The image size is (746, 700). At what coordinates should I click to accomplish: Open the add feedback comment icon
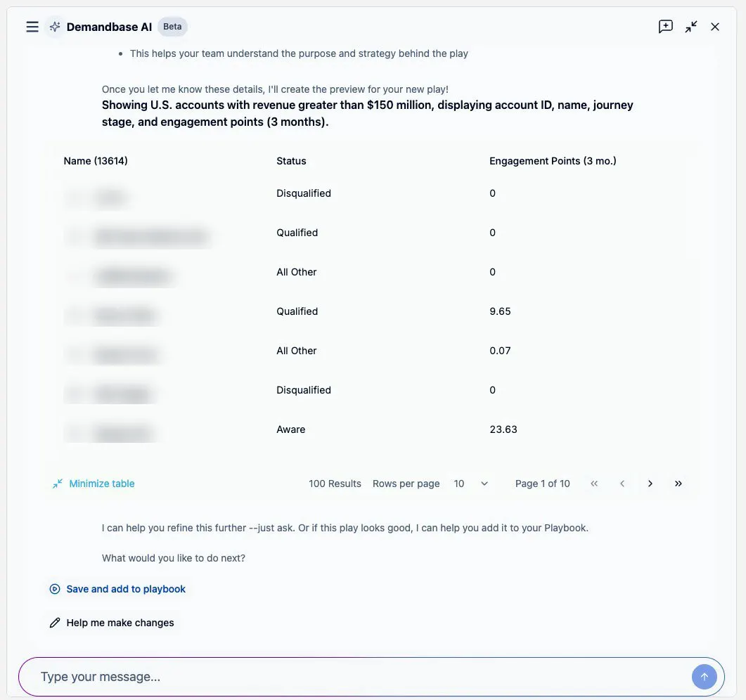664,26
